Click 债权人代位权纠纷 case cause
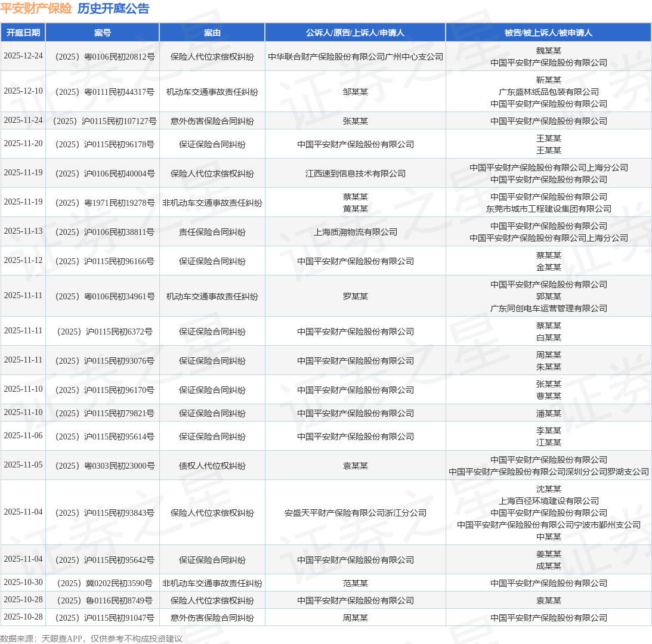 tap(212, 466)
